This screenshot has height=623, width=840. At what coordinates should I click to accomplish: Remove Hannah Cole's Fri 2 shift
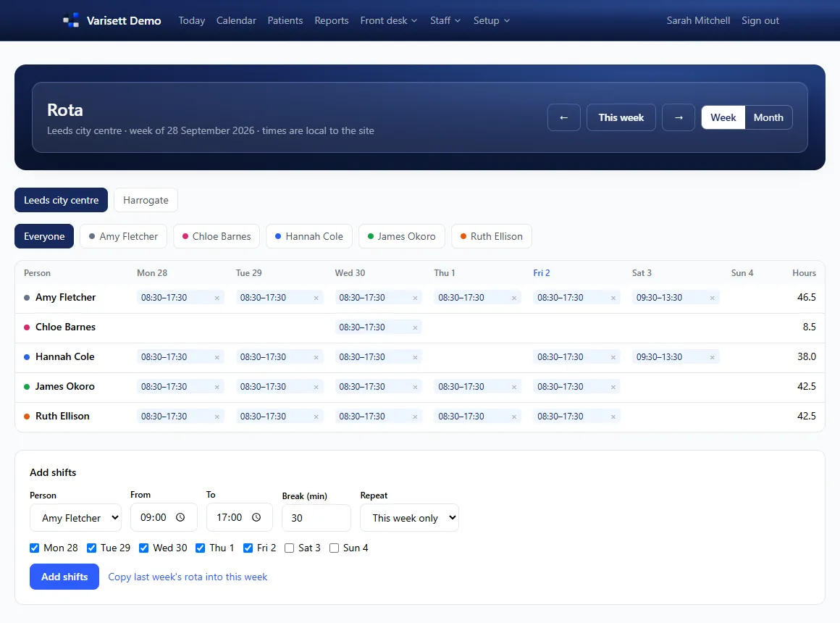pyautogui.click(x=613, y=358)
